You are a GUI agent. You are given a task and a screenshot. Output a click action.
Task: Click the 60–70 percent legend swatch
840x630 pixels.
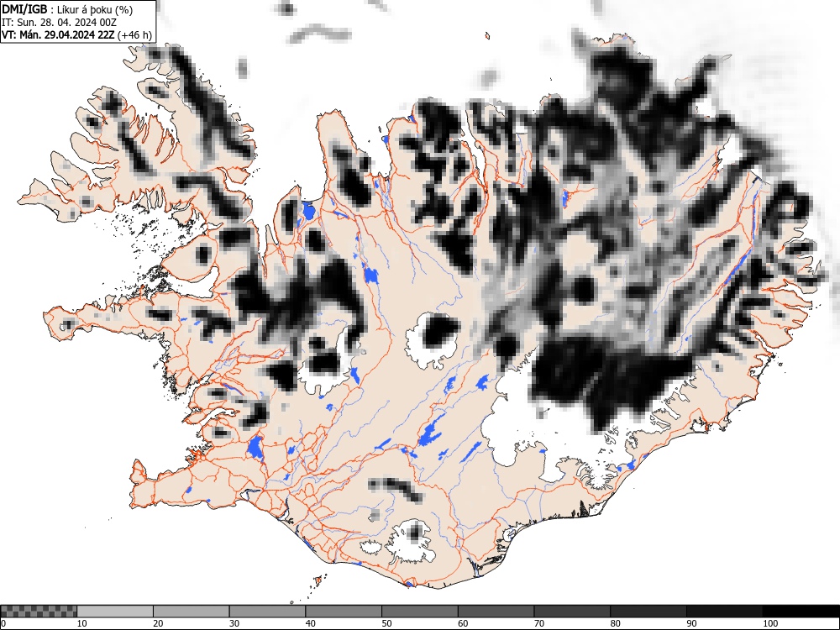click(x=496, y=612)
